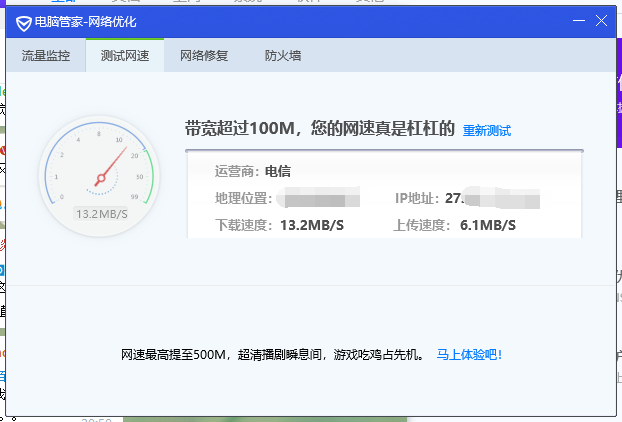Select the 测试网速 tab
Image resolution: width=622 pixels, height=422 pixels.
click(125, 56)
